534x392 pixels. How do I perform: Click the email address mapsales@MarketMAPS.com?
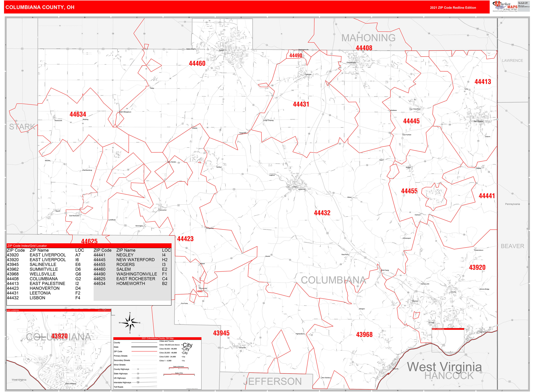524,7
